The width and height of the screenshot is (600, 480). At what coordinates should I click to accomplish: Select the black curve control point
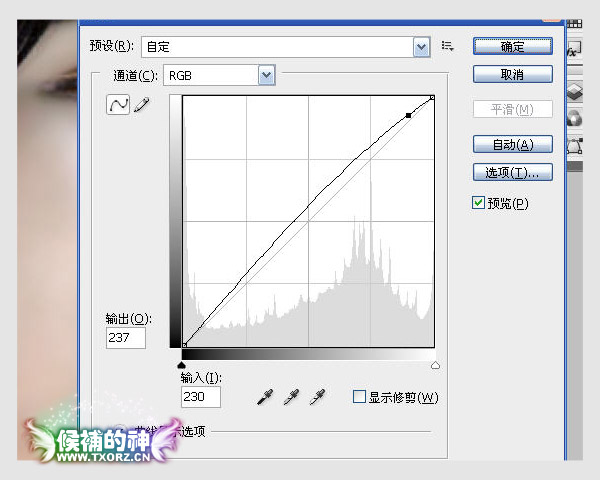(x=408, y=115)
